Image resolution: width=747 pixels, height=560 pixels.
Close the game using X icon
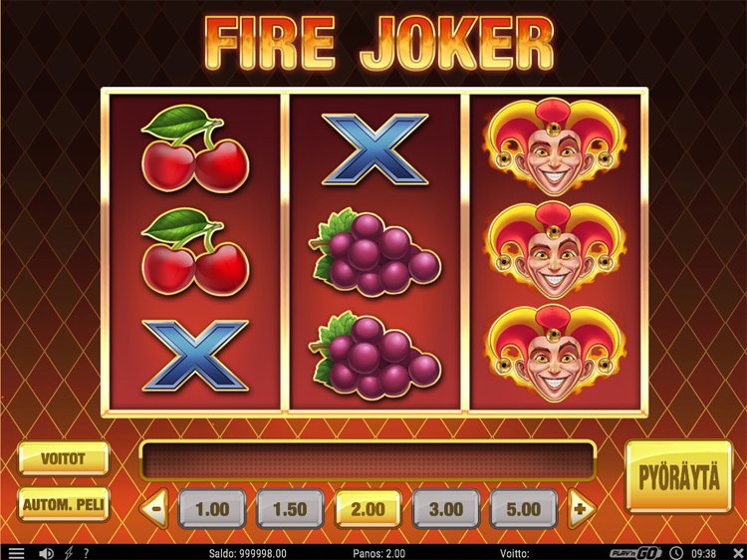coord(737,553)
